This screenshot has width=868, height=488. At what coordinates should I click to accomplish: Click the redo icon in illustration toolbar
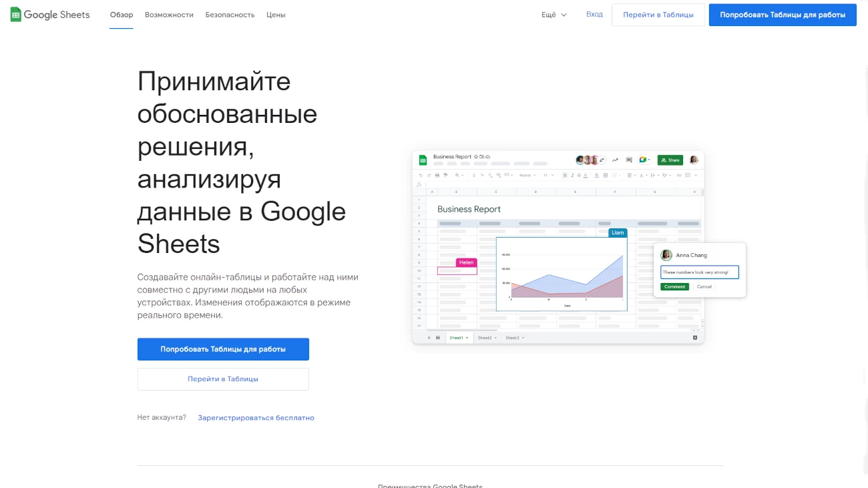coord(429,175)
